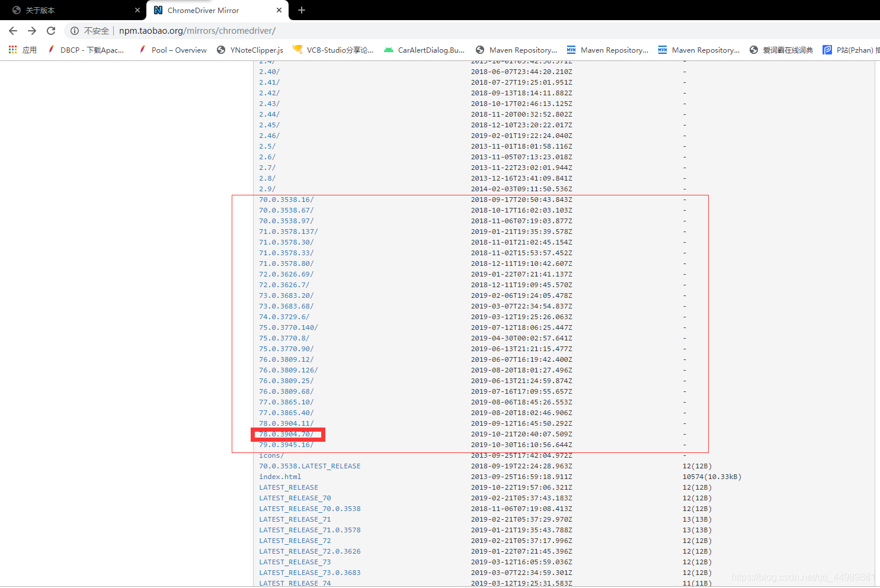Select the date 2019-10-30T16:10:56.644Z
The image size is (880, 588).
521,445
